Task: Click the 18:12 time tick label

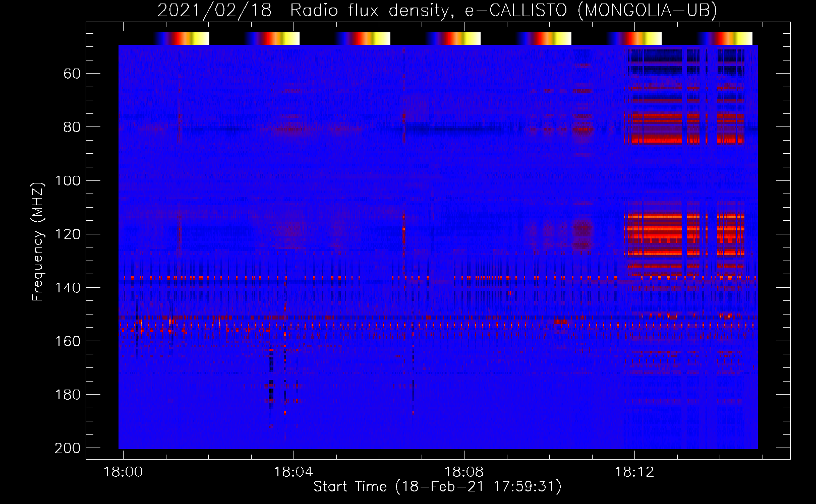Action: [x=634, y=472]
